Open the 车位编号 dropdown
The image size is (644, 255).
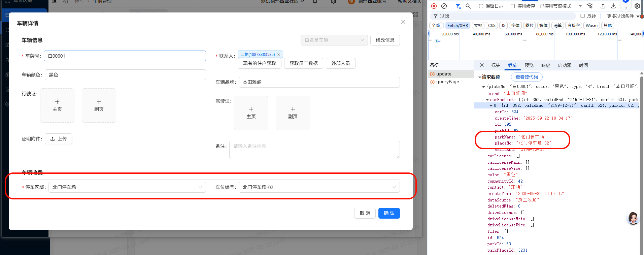click(319, 187)
